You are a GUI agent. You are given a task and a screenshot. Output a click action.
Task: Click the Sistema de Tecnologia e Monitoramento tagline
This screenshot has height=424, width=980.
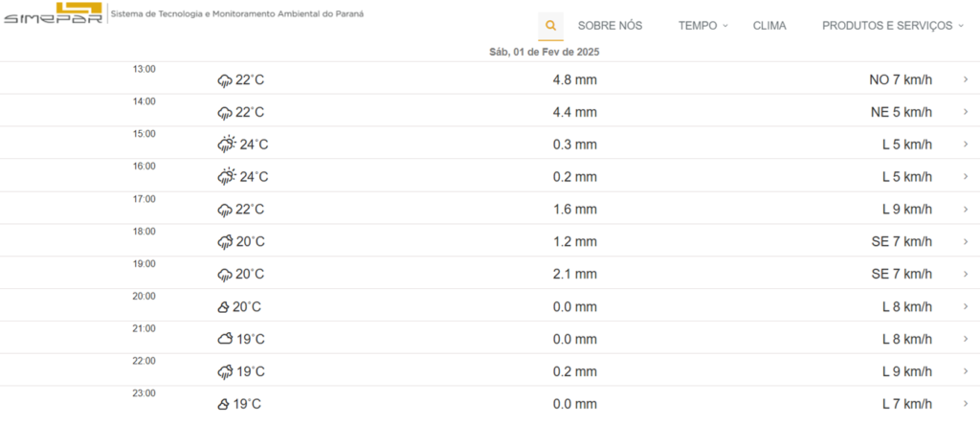point(237,13)
